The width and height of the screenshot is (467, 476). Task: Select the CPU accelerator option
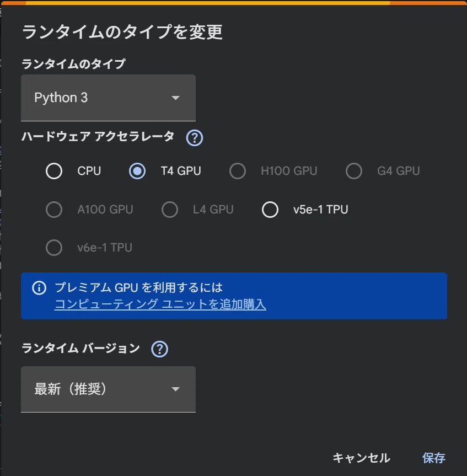[54, 171]
